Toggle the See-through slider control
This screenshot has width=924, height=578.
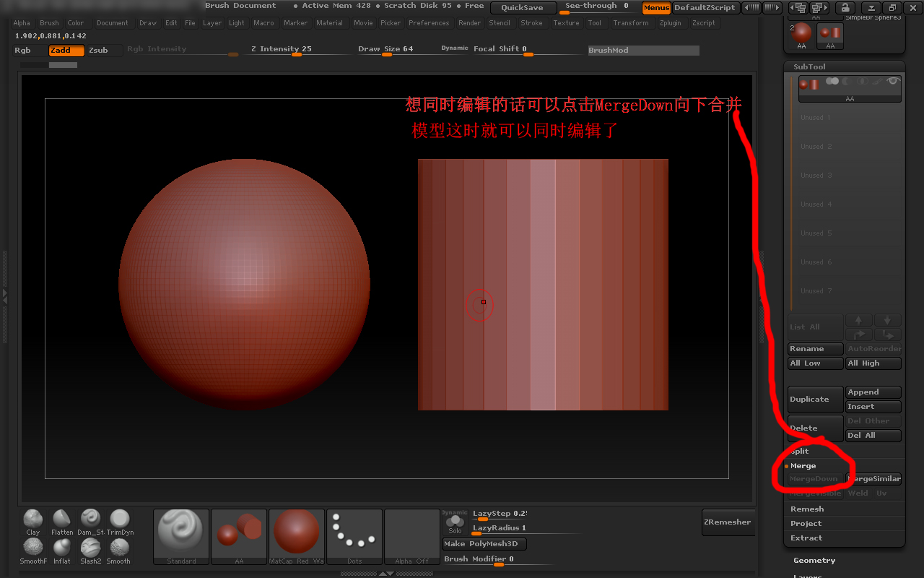pos(596,7)
